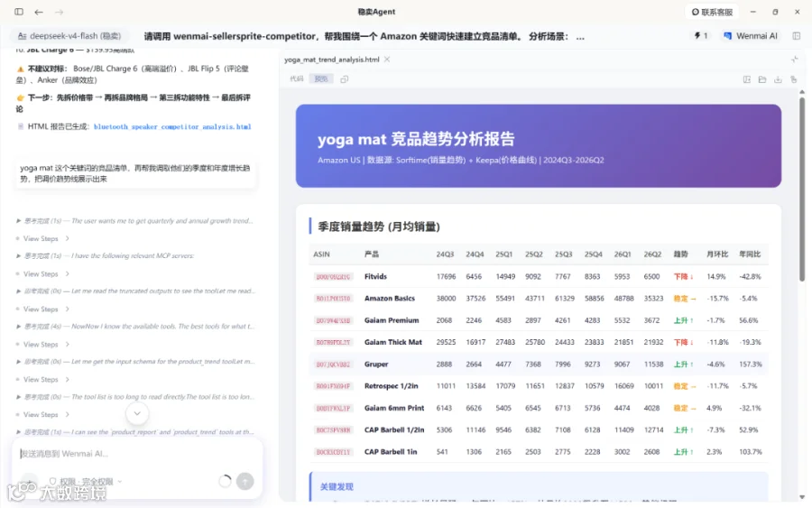Screen dimensions: 812x508
Task: Expand thinking step 'Let me read the truncated outputs'
Action: pyautogui.click(x=134, y=291)
